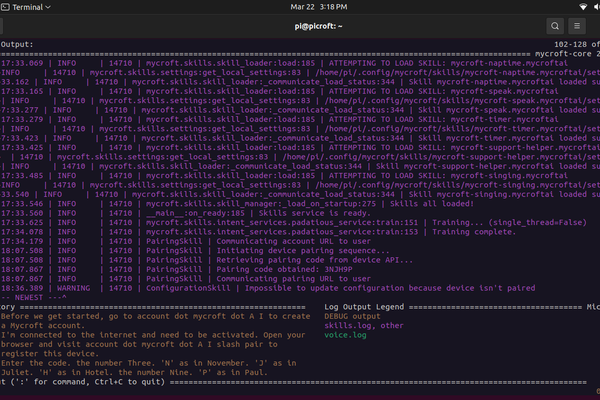Screen dimensions: 600x400
Task: Click 'DEBUG output' legend entry
Action: (x=352, y=316)
